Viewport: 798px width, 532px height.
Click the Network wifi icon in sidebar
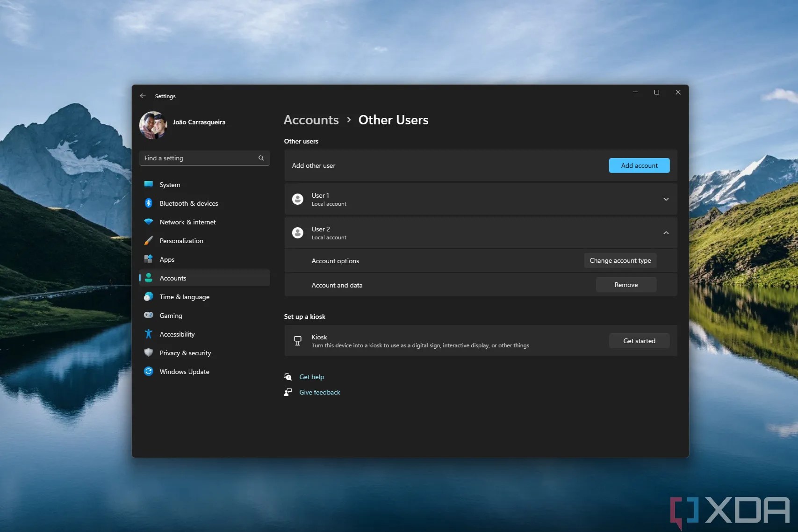[149, 222]
